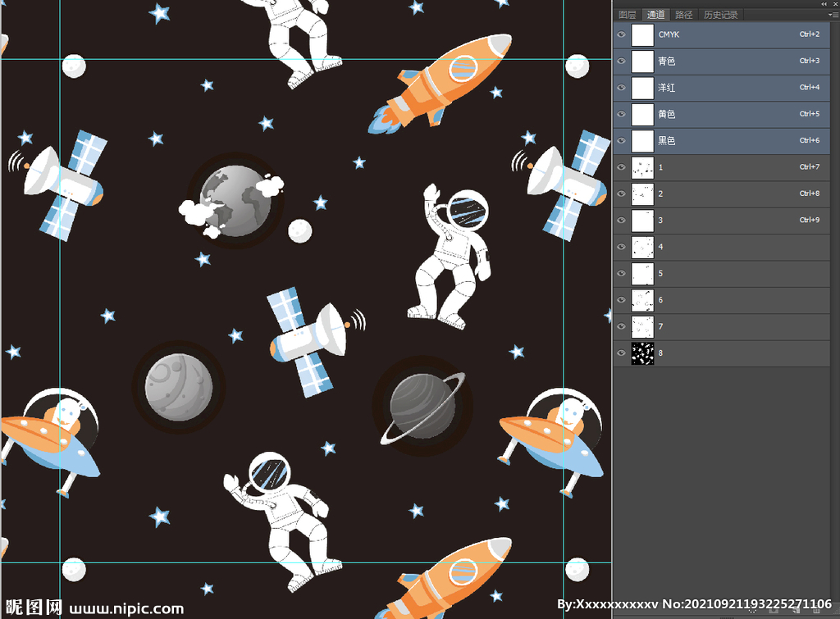
Task: Select spot channel 4 in the list
Action: (x=722, y=247)
